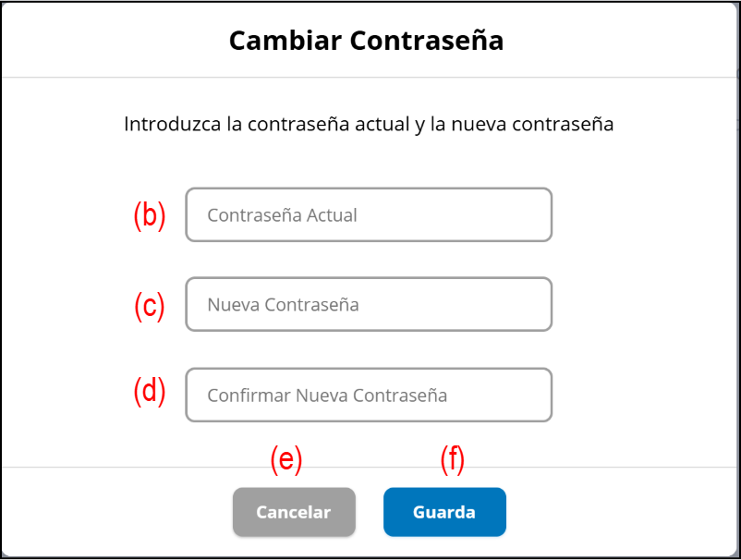Screen dimensions: 741x560
Task: Click the red (e) label above Cancelar
Action: click(286, 459)
